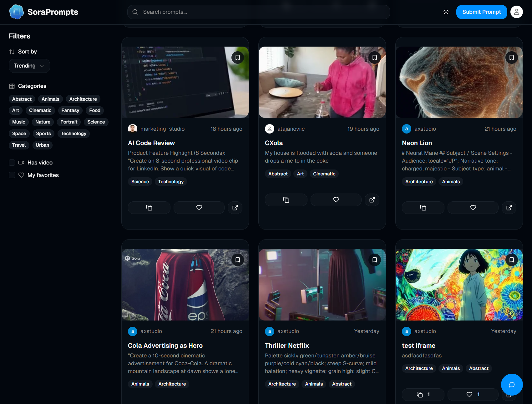Choose the Technology category filter in sidebar
The height and width of the screenshot is (404, 532).
(73, 134)
